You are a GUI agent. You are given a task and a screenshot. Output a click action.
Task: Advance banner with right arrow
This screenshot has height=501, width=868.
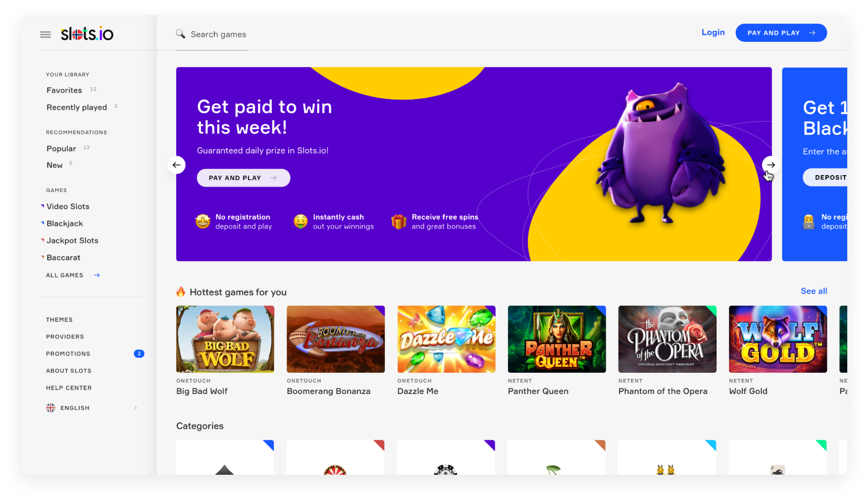[x=771, y=165]
